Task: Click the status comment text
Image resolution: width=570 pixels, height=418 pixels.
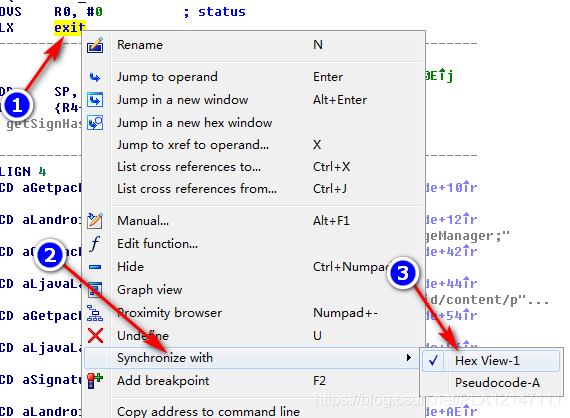Action: [x=222, y=12]
